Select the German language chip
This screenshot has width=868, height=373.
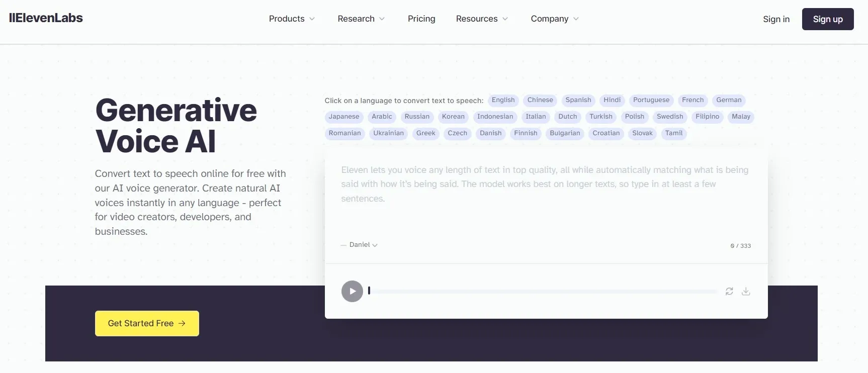point(729,100)
